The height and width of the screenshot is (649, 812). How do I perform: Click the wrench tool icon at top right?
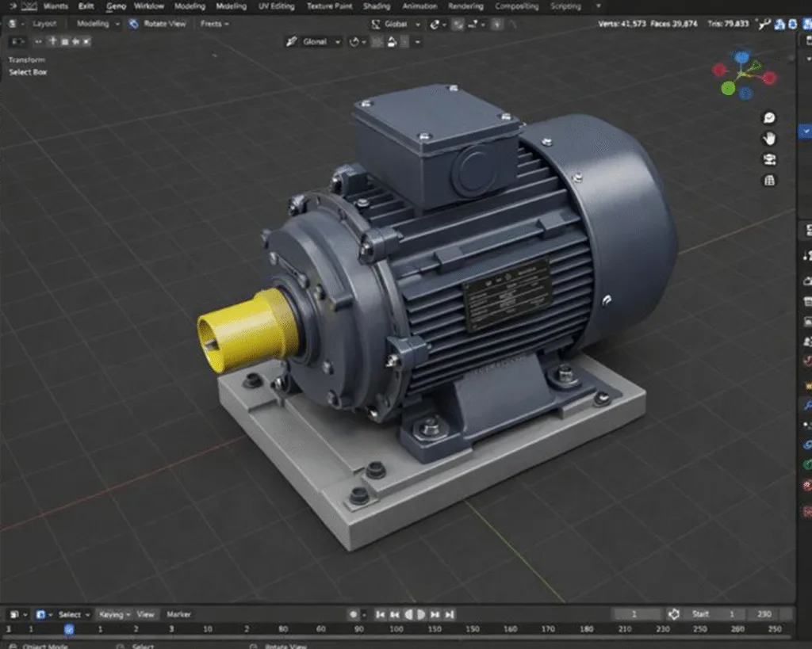(x=764, y=24)
